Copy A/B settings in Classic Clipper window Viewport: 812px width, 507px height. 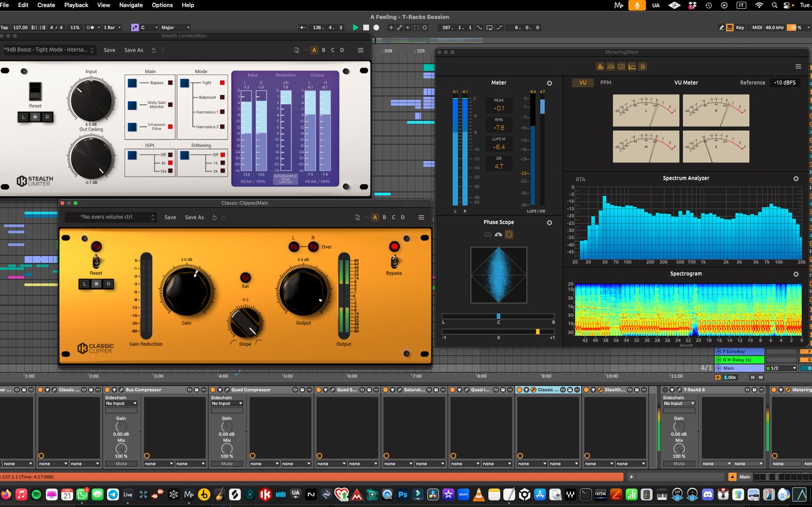[357, 217]
